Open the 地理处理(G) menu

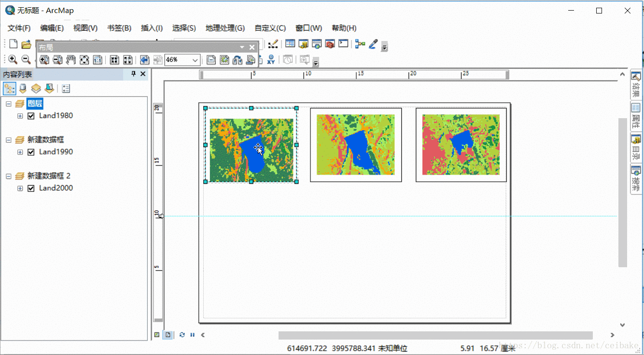[x=225, y=28]
